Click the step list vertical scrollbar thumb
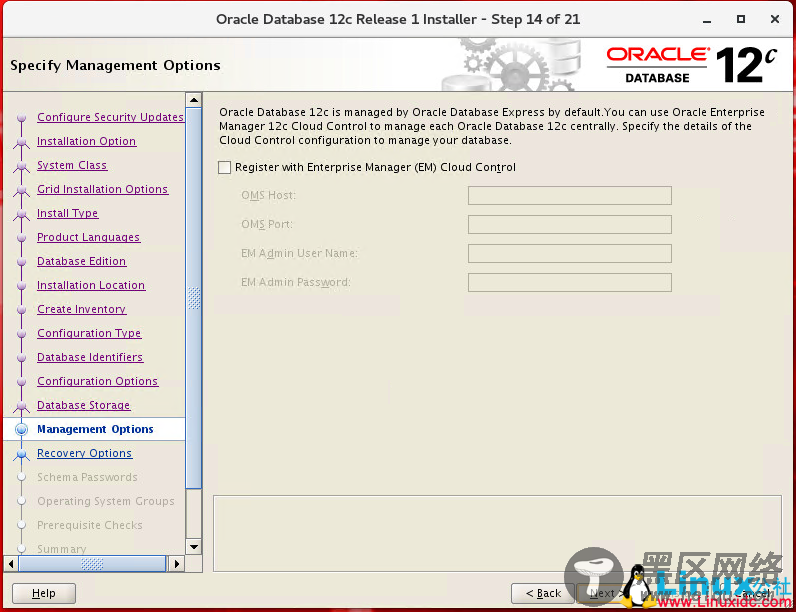 (x=194, y=298)
